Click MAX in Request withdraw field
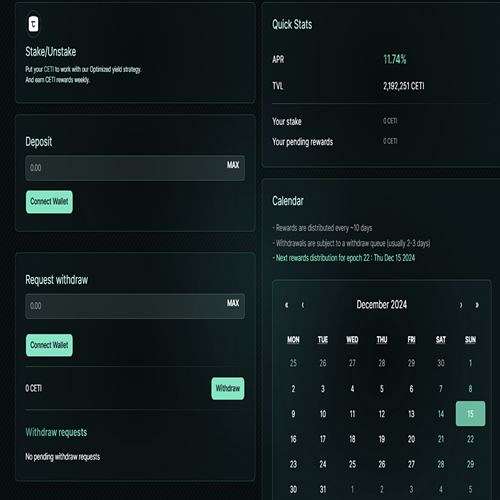This screenshot has width=500, height=500. [233, 303]
